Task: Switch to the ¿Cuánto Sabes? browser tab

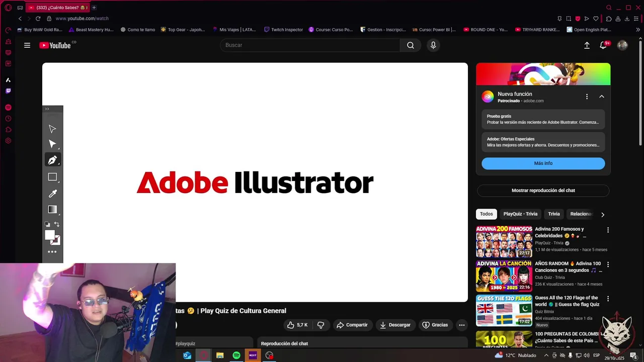Action: click(58, 8)
